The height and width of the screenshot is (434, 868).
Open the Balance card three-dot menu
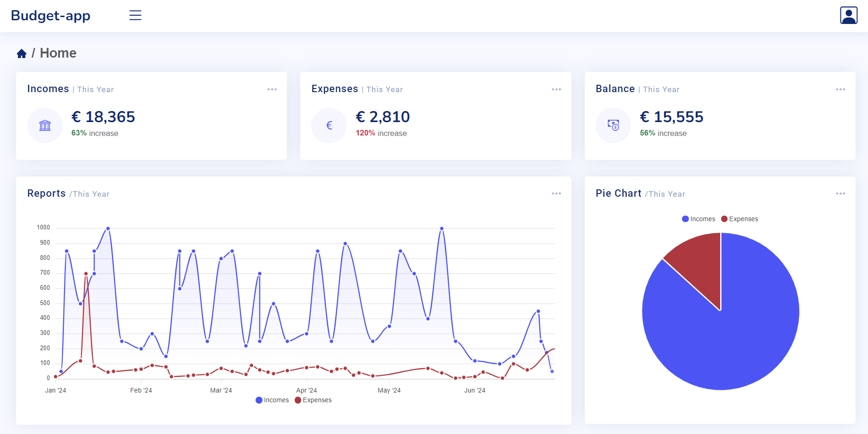[840, 89]
